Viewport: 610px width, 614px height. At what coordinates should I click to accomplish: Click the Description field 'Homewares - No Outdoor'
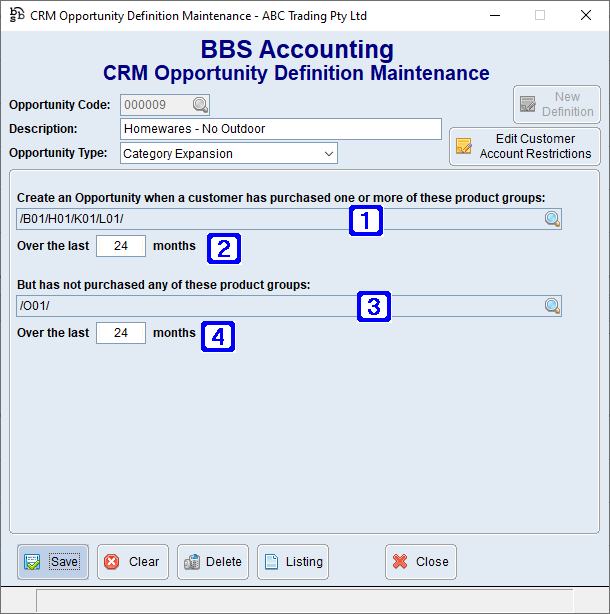pyautogui.click(x=281, y=129)
